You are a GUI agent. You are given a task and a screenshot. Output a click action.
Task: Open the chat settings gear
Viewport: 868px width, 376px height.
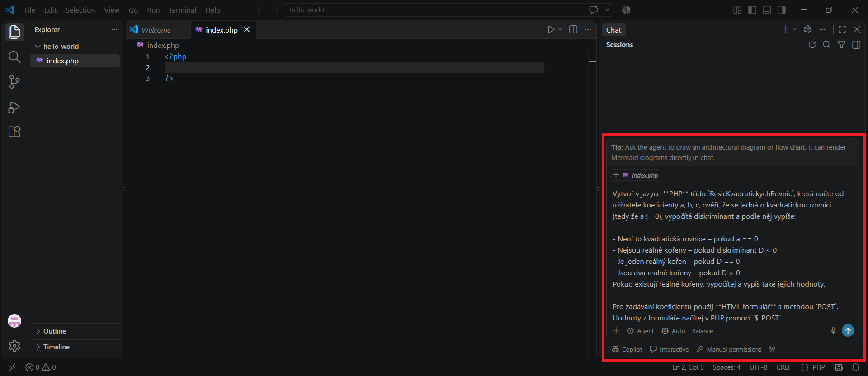point(808,29)
